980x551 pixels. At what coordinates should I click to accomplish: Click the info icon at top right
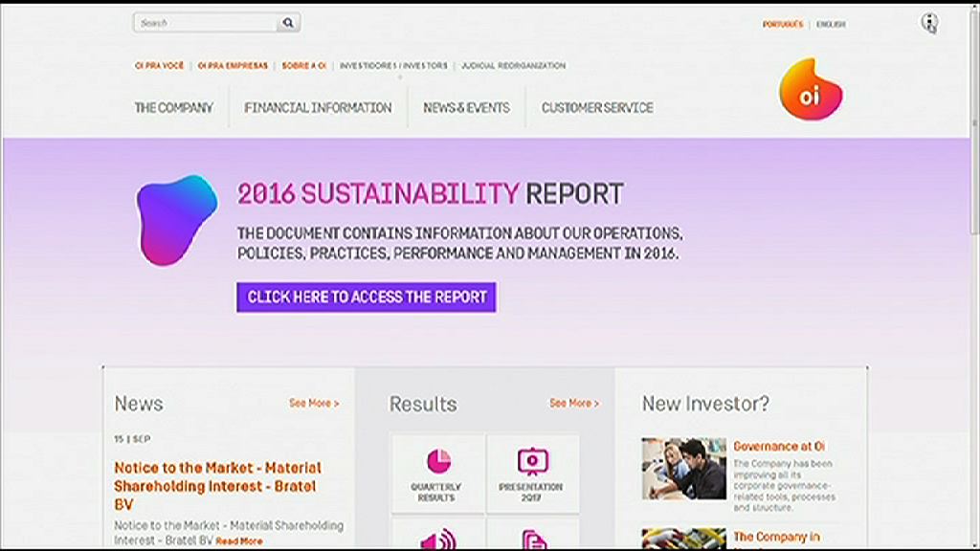928,23
